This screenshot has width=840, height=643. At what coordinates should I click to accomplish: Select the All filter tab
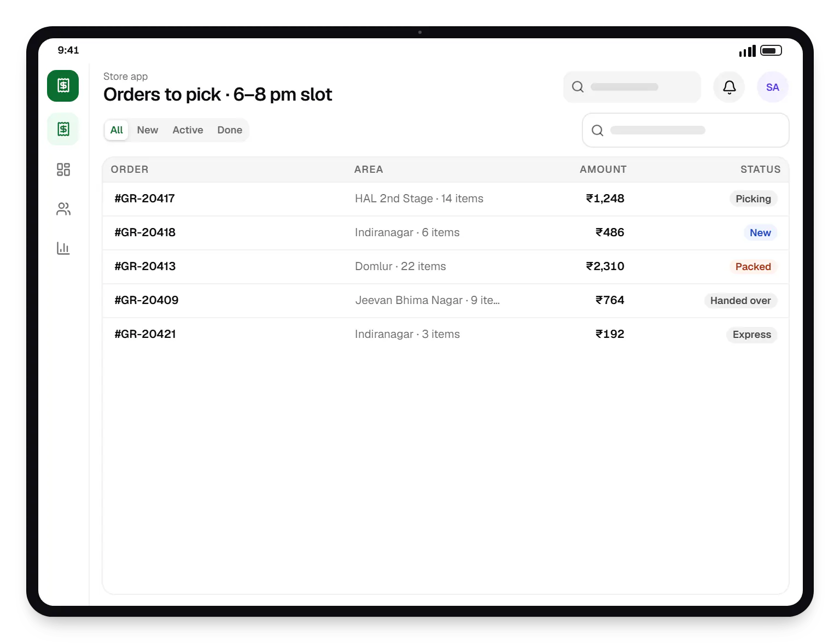[116, 130]
